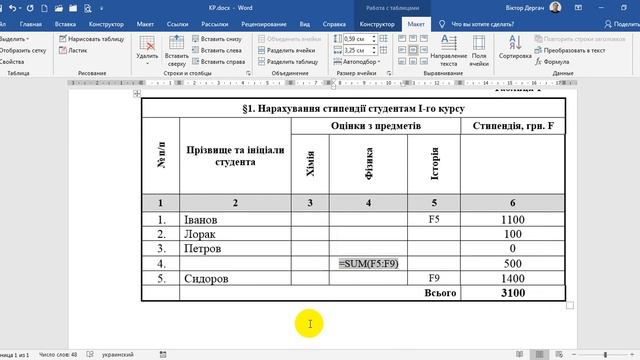Open the Delete (Удалить) table dropdown

coord(147,50)
